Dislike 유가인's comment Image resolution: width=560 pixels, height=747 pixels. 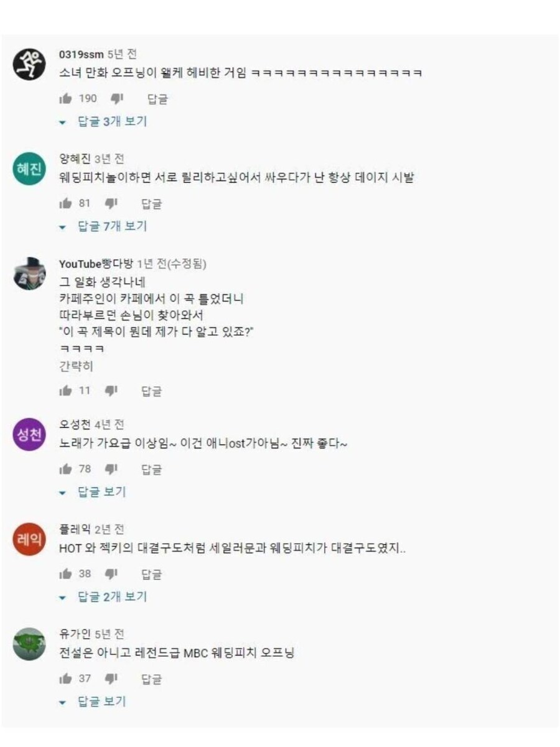111,678
